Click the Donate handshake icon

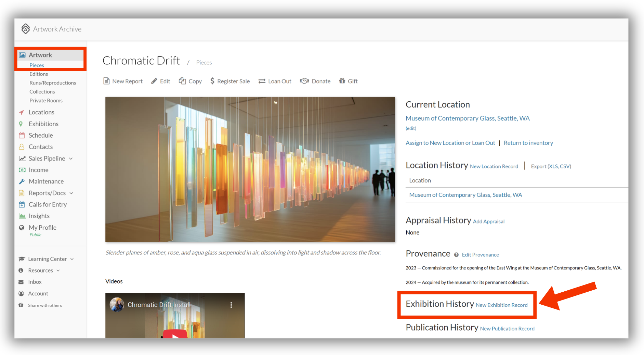(x=304, y=81)
